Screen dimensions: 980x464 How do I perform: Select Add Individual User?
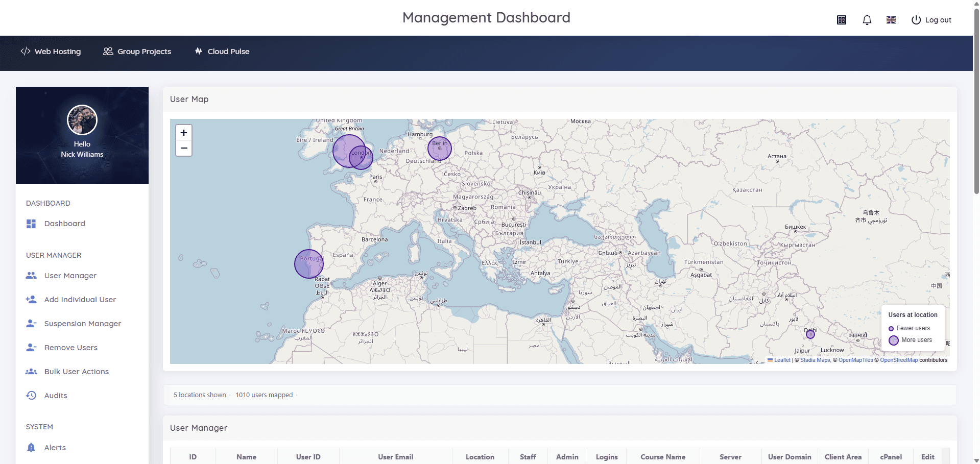pyautogui.click(x=80, y=300)
